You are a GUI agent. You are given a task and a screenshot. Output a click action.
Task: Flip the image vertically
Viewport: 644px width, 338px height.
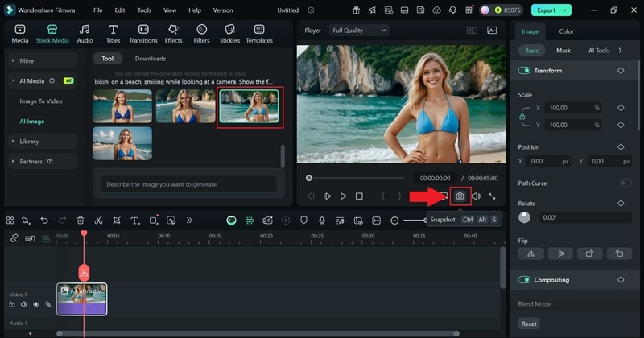(x=560, y=253)
